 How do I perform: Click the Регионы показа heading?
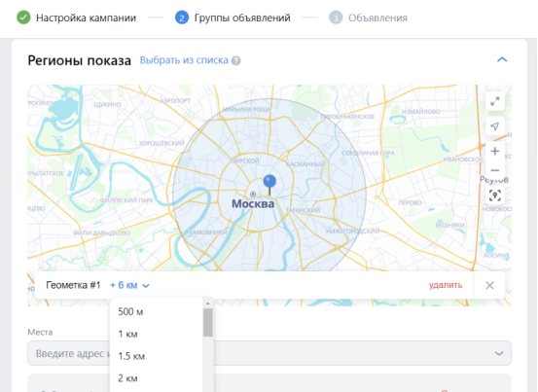79,60
